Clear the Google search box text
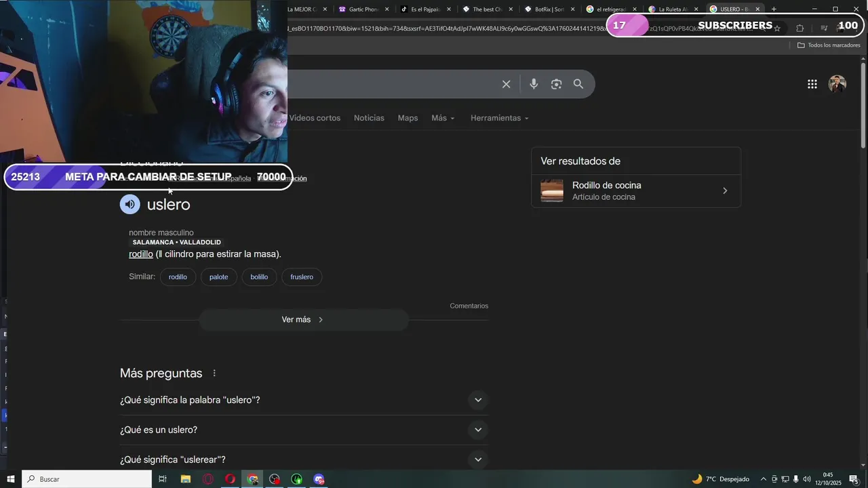Viewport: 868px width, 488px height. tap(506, 84)
